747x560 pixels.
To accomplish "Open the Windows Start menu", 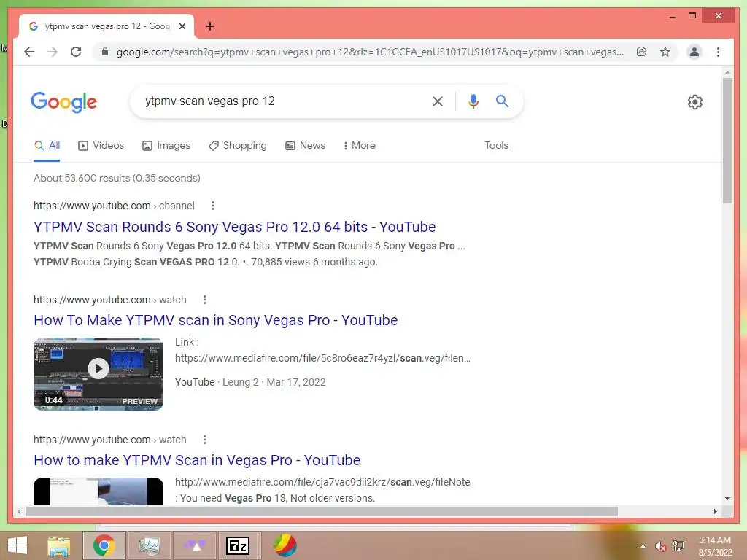I will point(18,545).
